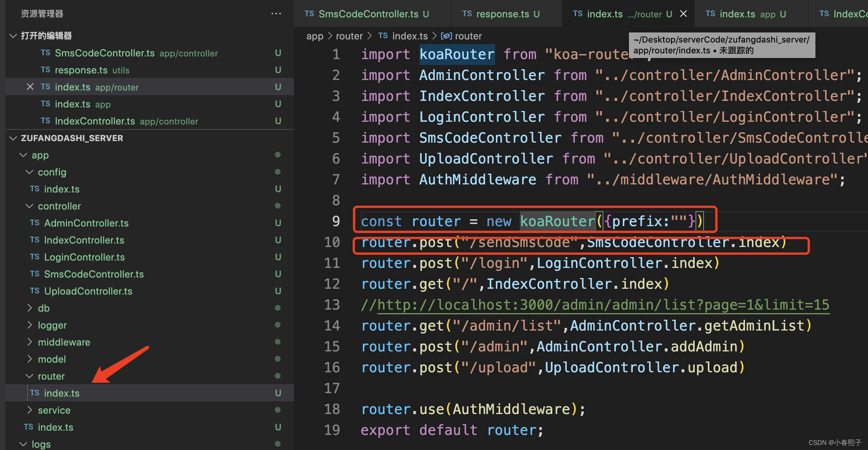Click the TS icon of the SmsCodeController.ts tab
Image resolution: width=868 pixels, height=450 pixels.
[309, 14]
